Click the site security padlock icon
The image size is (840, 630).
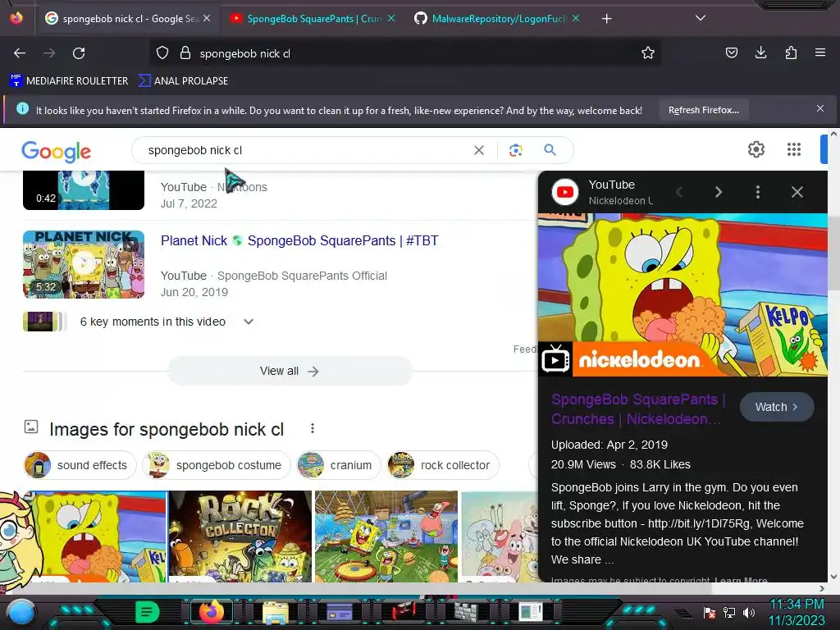tap(185, 53)
